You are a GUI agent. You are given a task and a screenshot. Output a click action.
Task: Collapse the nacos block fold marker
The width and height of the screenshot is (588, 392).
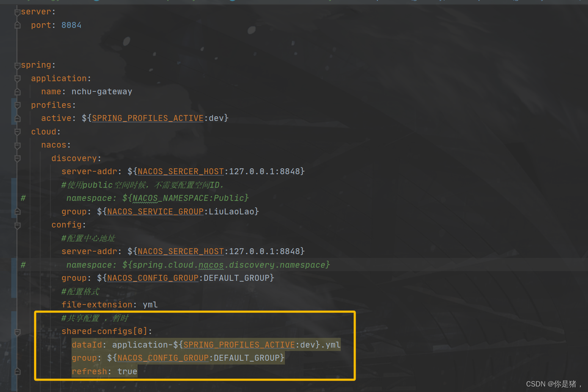[17, 145]
